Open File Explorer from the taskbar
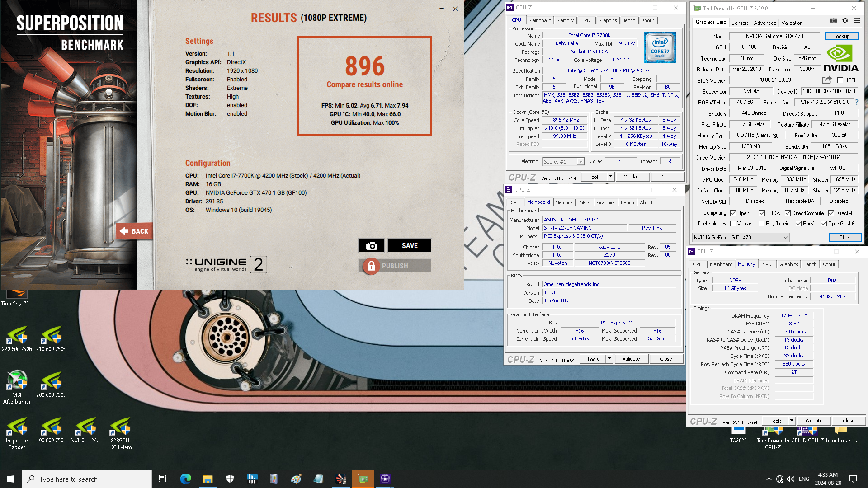 [208, 479]
